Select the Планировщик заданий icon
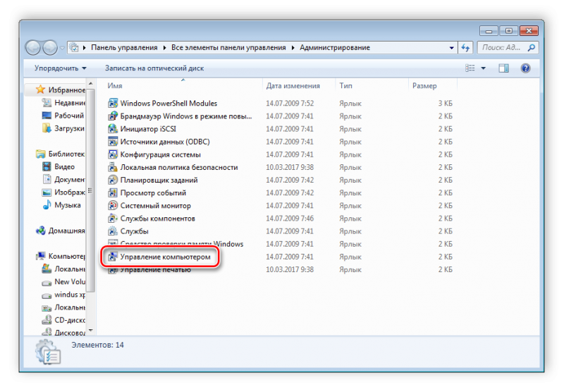 click(113, 180)
